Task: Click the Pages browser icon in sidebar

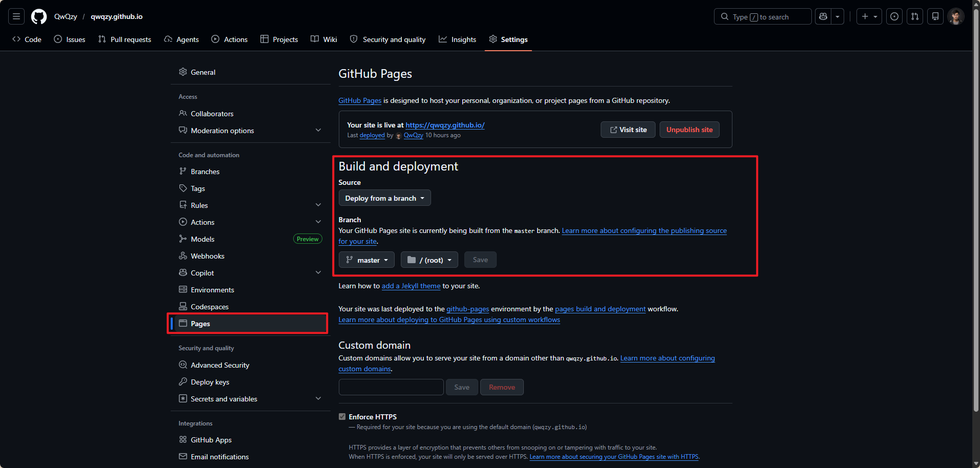Action: tap(183, 323)
